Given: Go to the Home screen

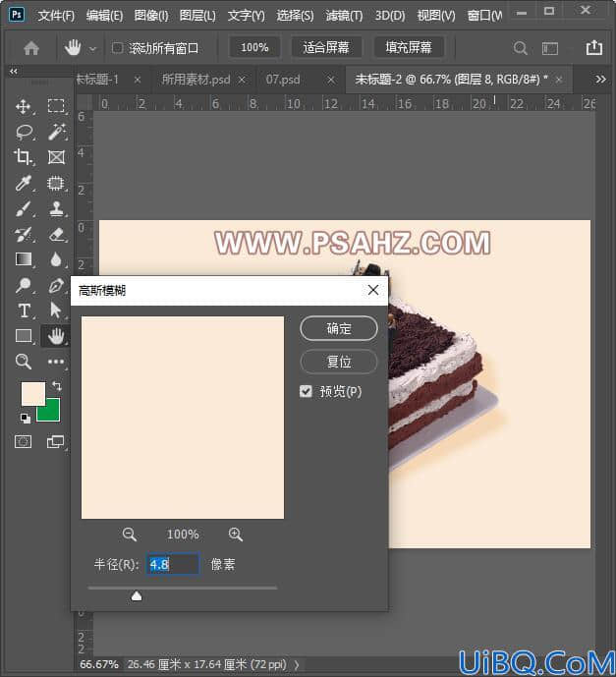Looking at the screenshot, I should [31, 48].
